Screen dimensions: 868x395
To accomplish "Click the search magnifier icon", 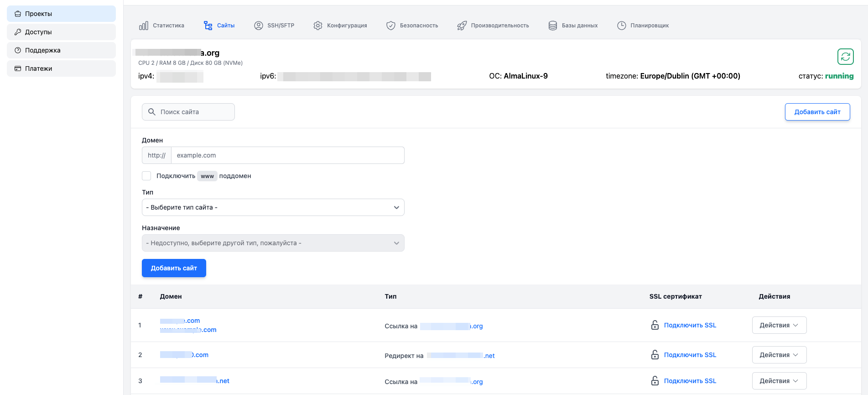I will pos(152,112).
